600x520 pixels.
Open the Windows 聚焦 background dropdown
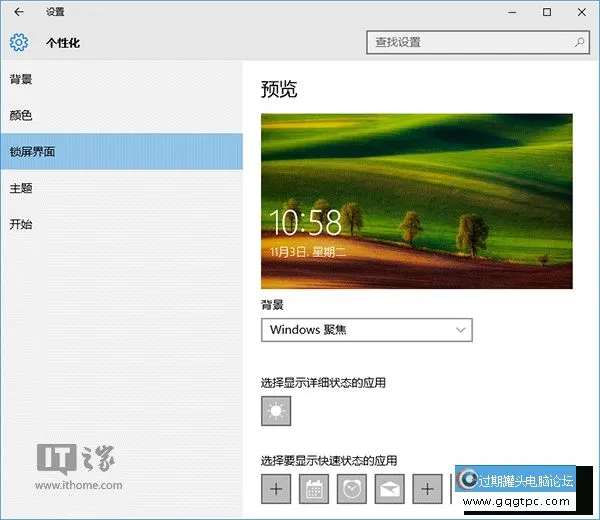point(366,330)
